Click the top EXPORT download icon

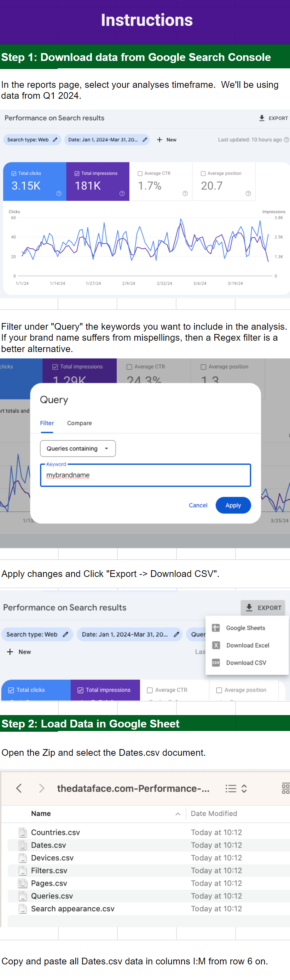tap(261, 118)
